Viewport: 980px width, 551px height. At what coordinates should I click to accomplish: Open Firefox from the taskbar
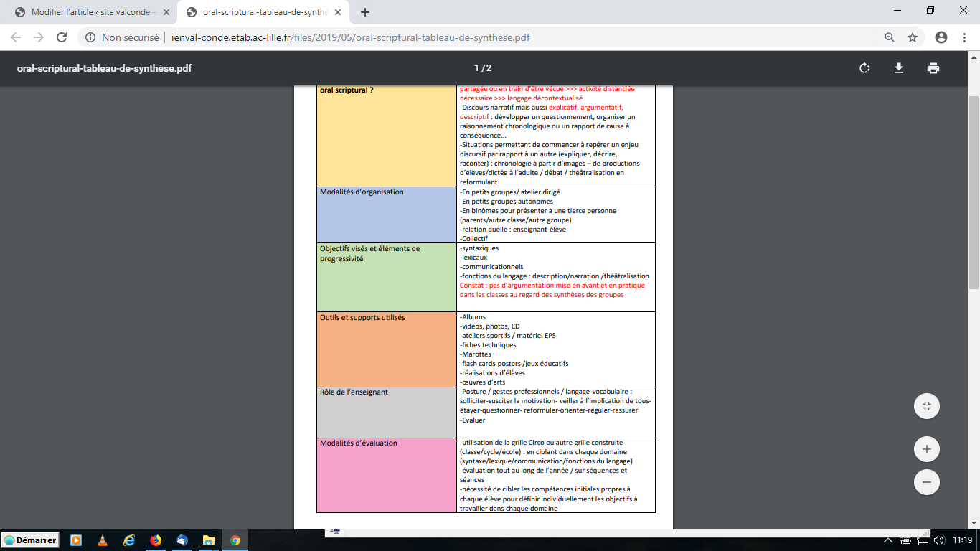(156, 540)
